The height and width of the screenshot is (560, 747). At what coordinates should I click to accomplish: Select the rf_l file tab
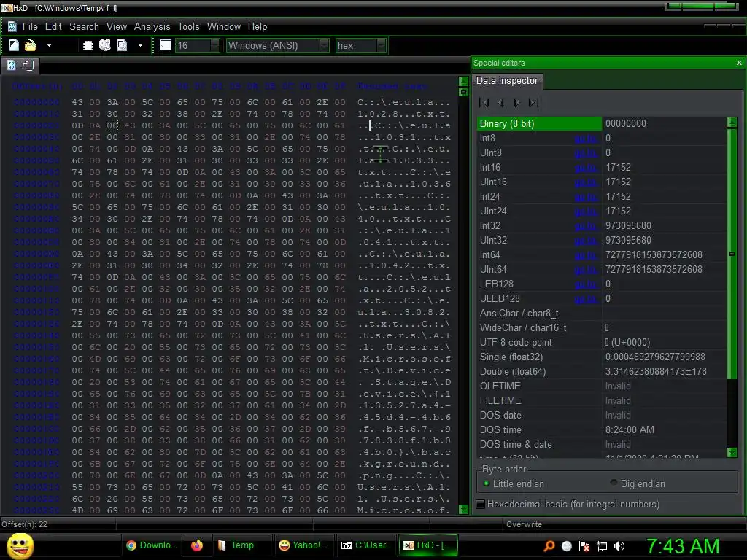21,65
